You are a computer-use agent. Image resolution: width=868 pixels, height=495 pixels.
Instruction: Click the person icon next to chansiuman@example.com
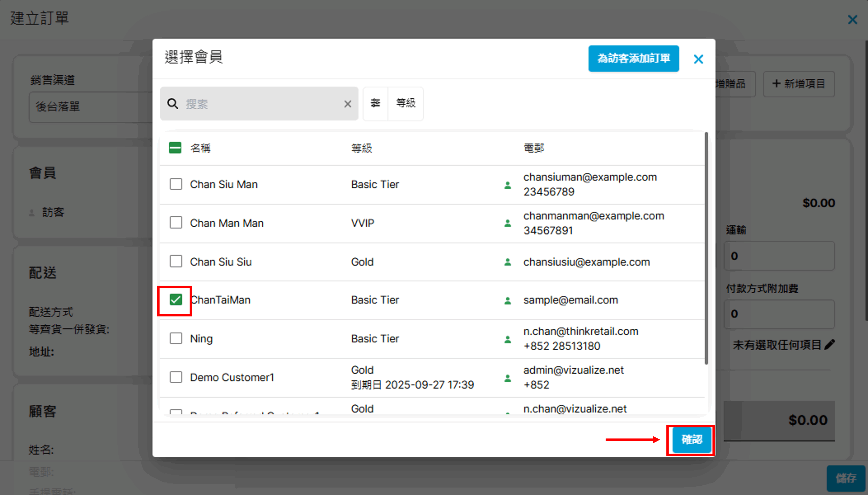click(508, 185)
